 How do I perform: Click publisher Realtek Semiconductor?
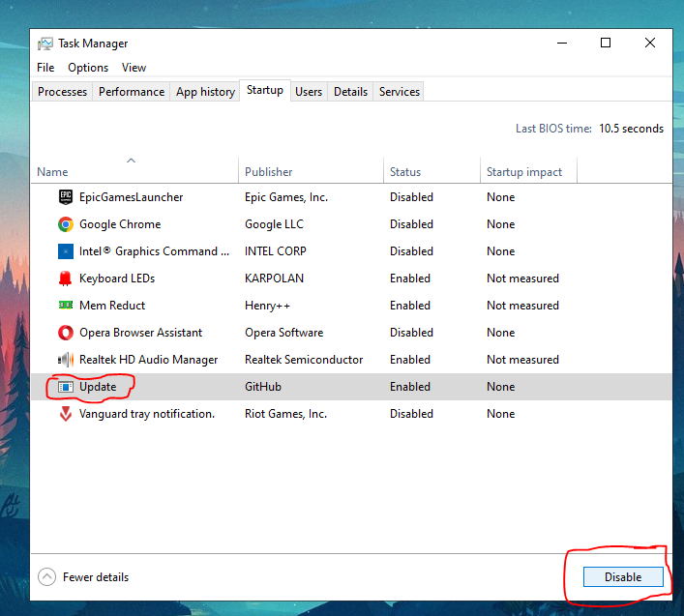click(304, 360)
